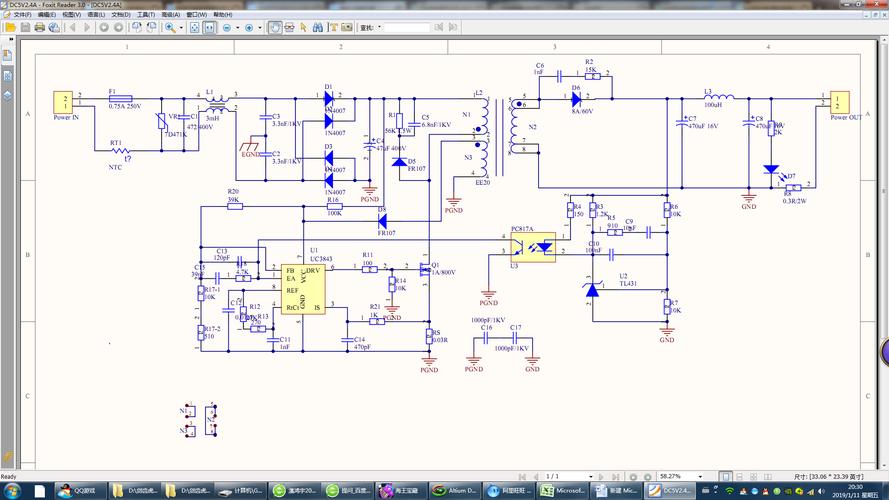
Task: Open the 帮助(H) menu
Action: [x=222, y=15]
